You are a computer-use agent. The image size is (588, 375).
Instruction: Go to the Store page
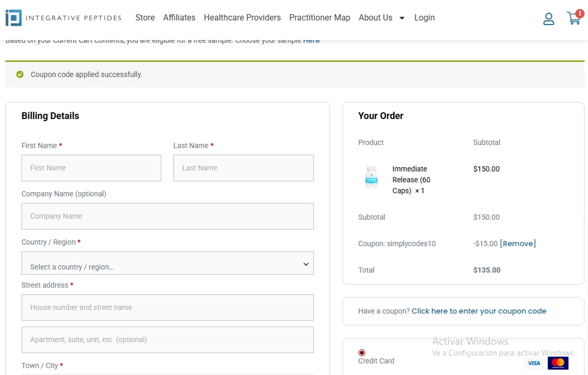coord(145,18)
